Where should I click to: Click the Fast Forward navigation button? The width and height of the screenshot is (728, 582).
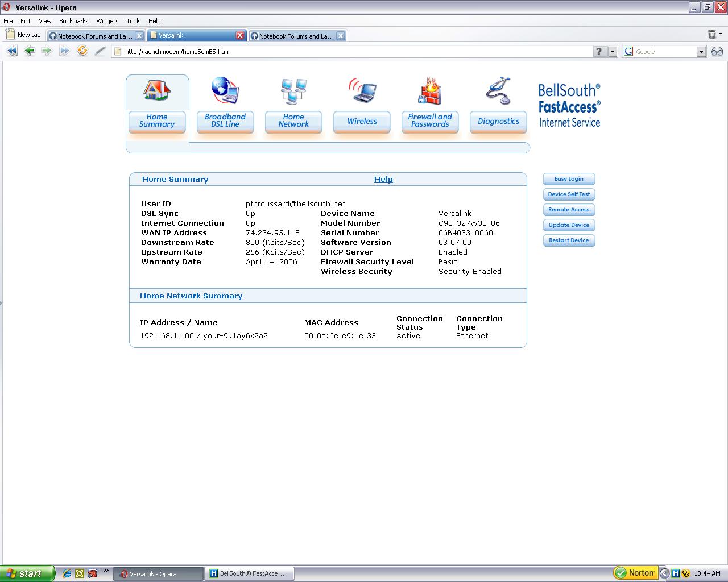click(x=64, y=51)
